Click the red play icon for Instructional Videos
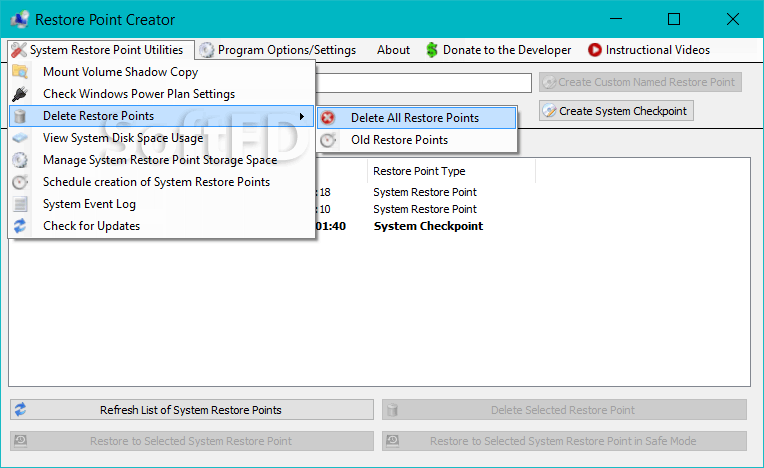The image size is (764, 468). click(594, 50)
